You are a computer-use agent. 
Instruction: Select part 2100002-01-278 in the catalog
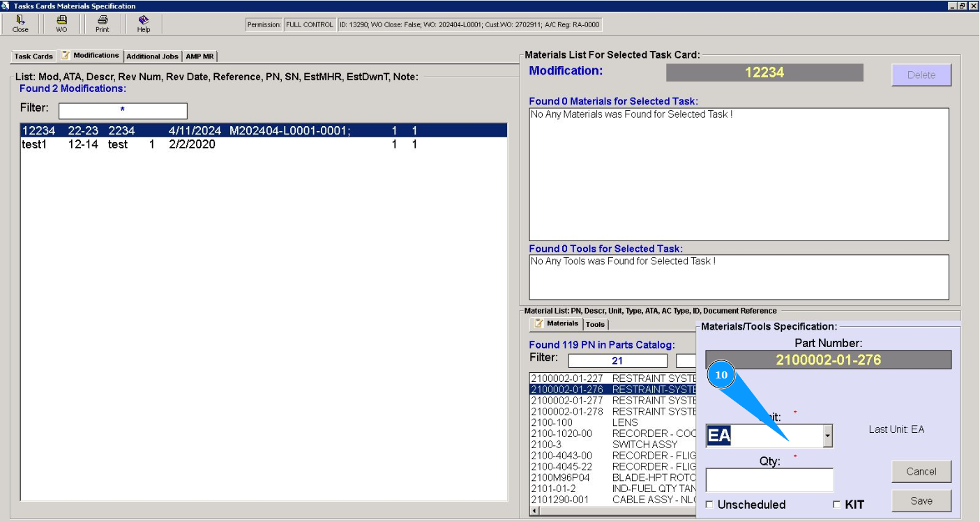pyautogui.click(x=613, y=411)
